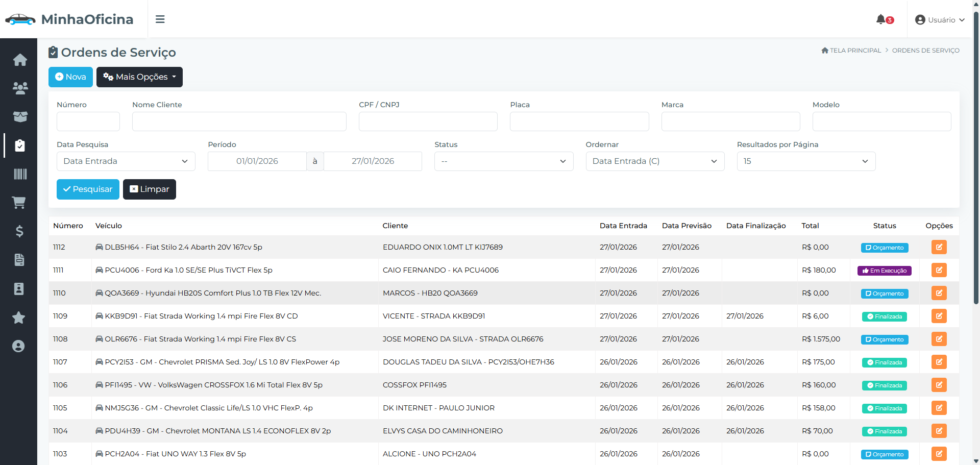Click the Pesquisar button
Viewport: 980px width, 465px height.
coord(88,189)
